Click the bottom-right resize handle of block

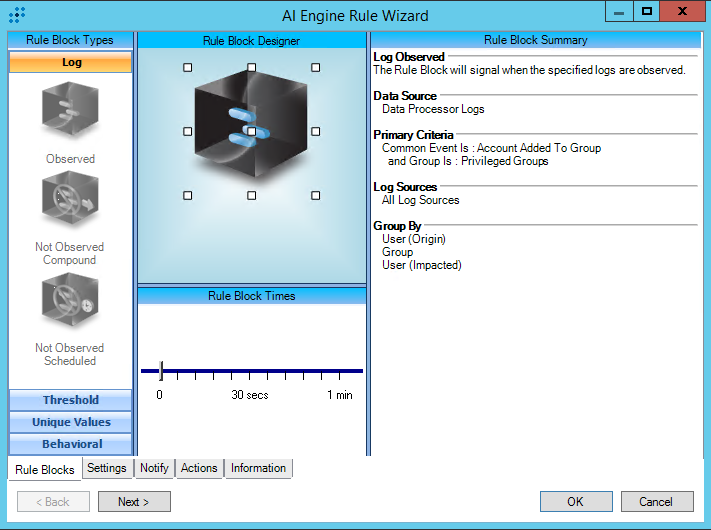tap(316, 196)
